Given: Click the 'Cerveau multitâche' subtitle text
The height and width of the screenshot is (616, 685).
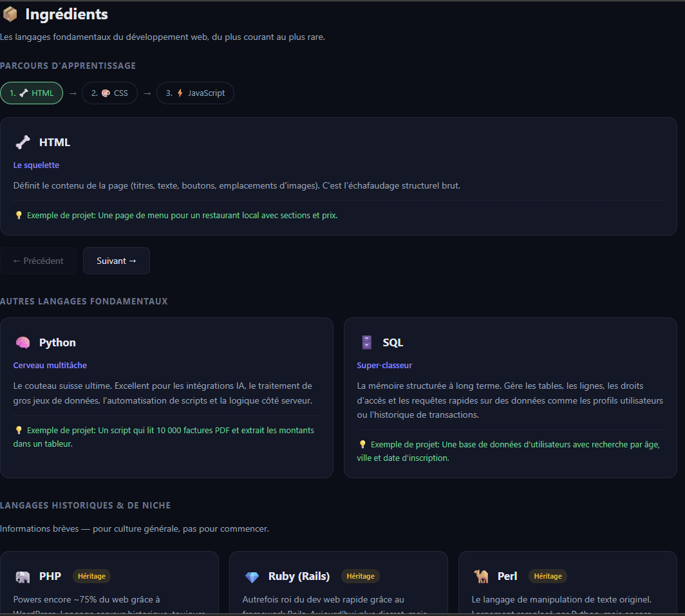Looking at the screenshot, I should [50, 365].
